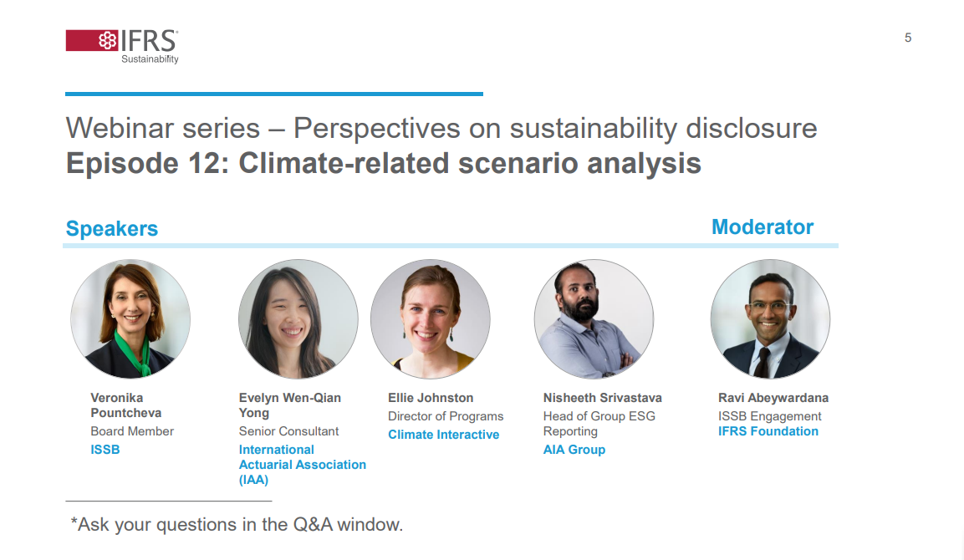Image resolution: width=964 pixels, height=560 pixels.
Task: Open the IFRS Foundation link
Action: pyautogui.click(x=768, y=431)
